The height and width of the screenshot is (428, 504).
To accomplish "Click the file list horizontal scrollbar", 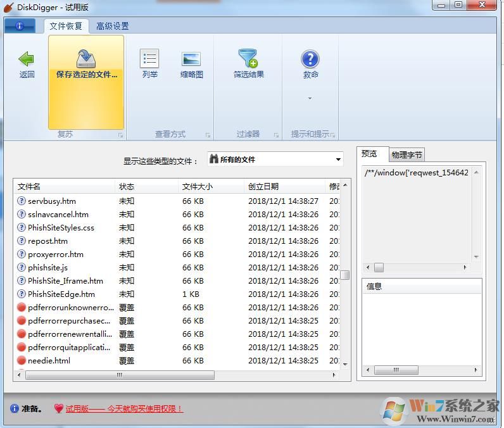I will point(119,375).
